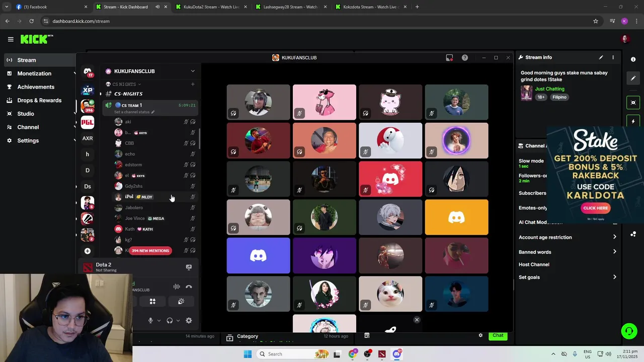Open the green support headset chat
644x362 pixels.
[x=629, y=331]
